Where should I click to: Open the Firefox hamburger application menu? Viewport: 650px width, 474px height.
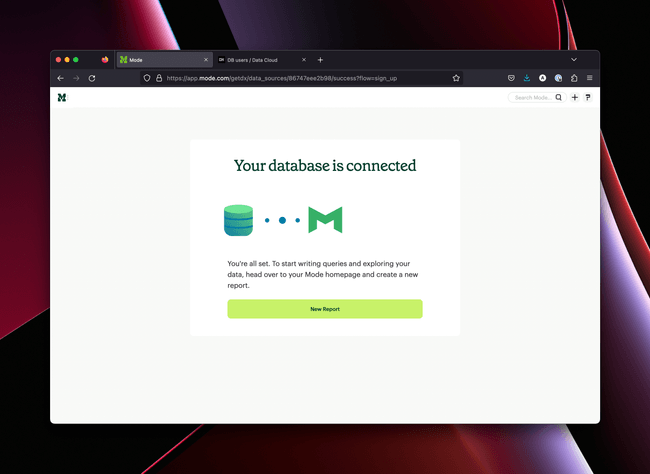589,78
